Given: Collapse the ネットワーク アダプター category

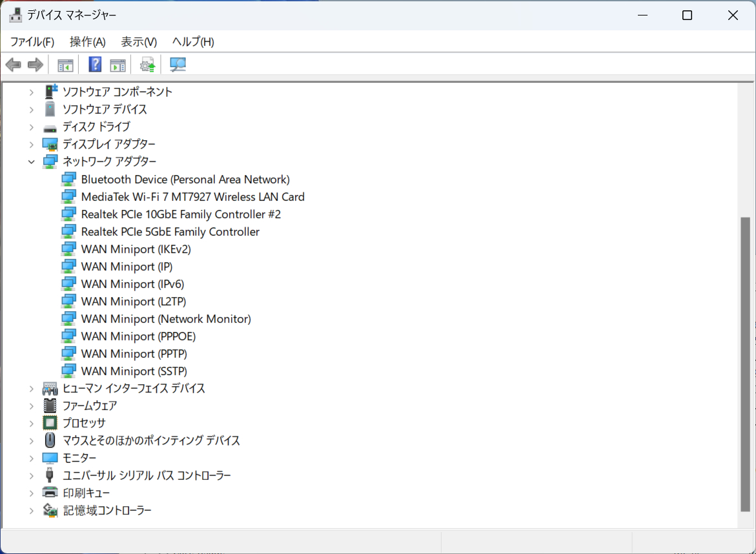Looking at the screenshot, I should click(32, 162).
